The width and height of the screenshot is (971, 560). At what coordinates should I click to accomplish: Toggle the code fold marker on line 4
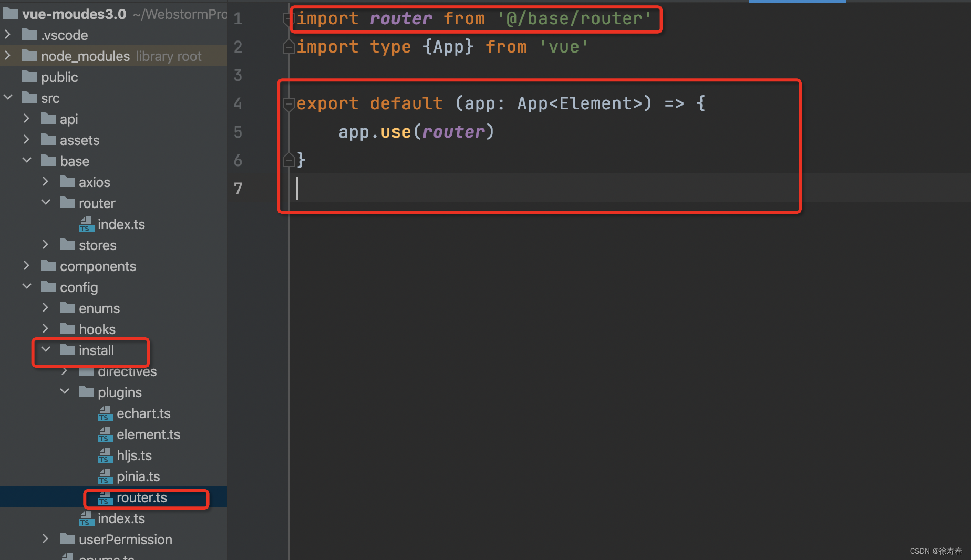pos(288,104)
